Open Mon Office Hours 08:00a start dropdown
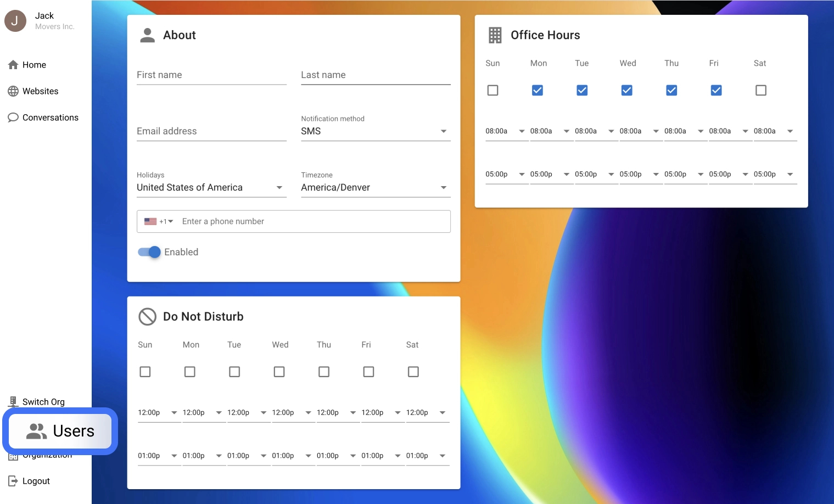Image resolution: width=834 pixels, height=504 pixels. coord(552,131)
